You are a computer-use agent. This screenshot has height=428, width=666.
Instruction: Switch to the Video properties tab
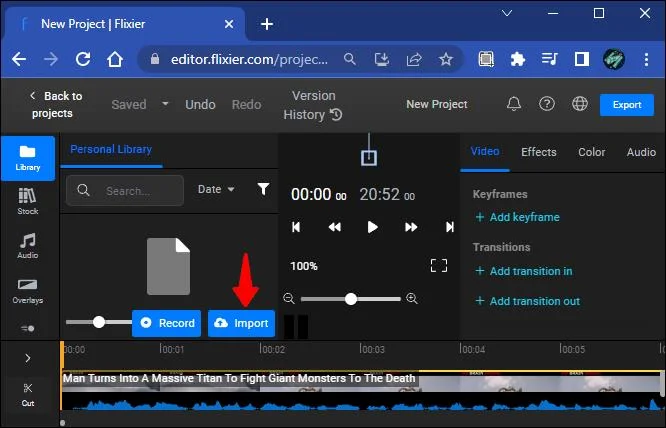[485, 152]
